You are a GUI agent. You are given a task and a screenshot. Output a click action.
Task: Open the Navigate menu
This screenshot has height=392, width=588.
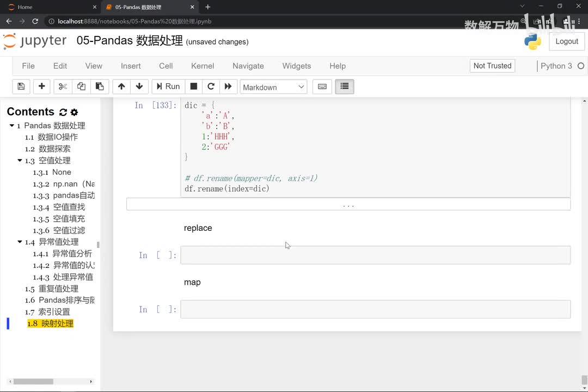248,66
